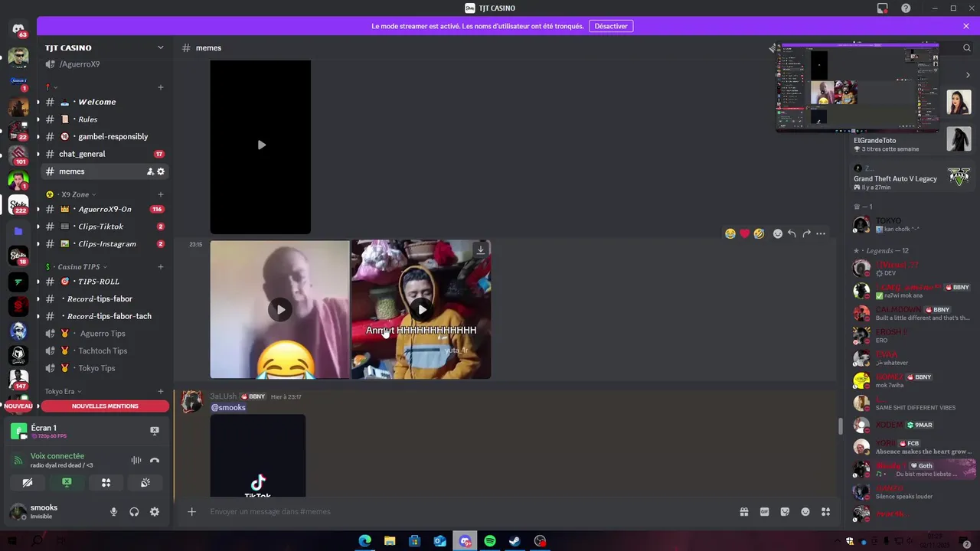This screenshot has height=551, width=980.
Task: React with rolling-laughing emoji
Action: point(759,233)
